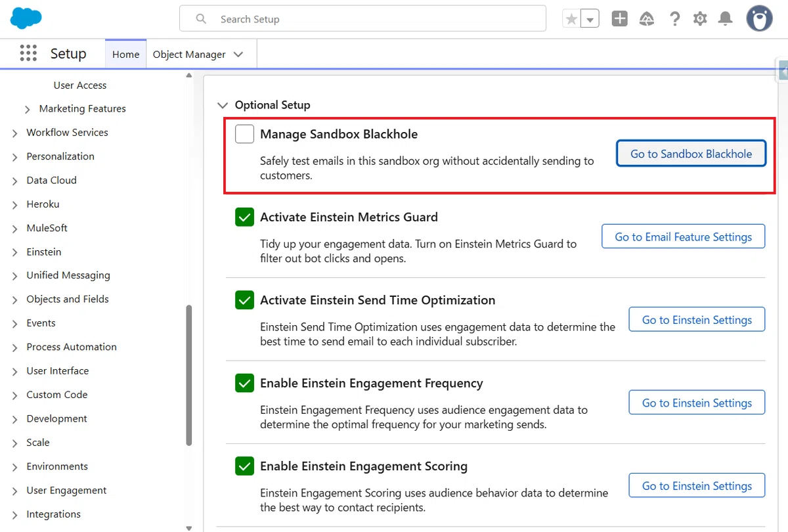This screenshot has height=532, width=788.
Task: Expand Objects and Fields chevron
Action: [x=15, y=300]
